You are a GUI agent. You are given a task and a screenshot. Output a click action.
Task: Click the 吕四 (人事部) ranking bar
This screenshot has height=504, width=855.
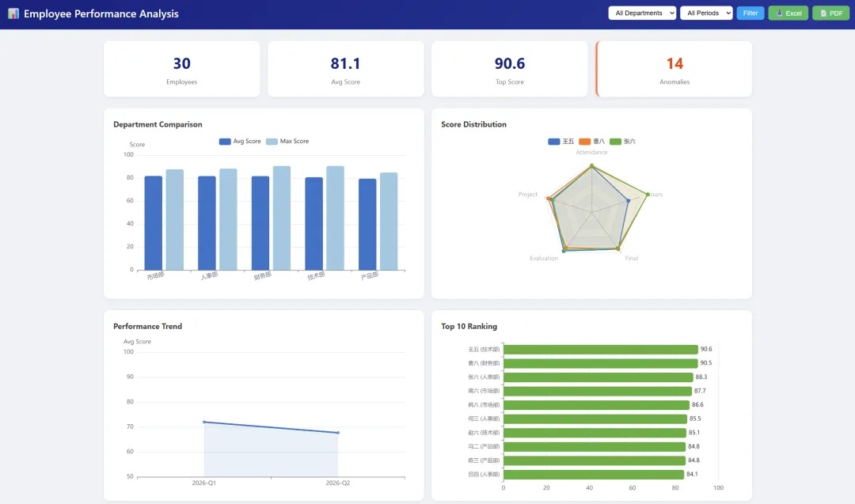tap(593, 474)
